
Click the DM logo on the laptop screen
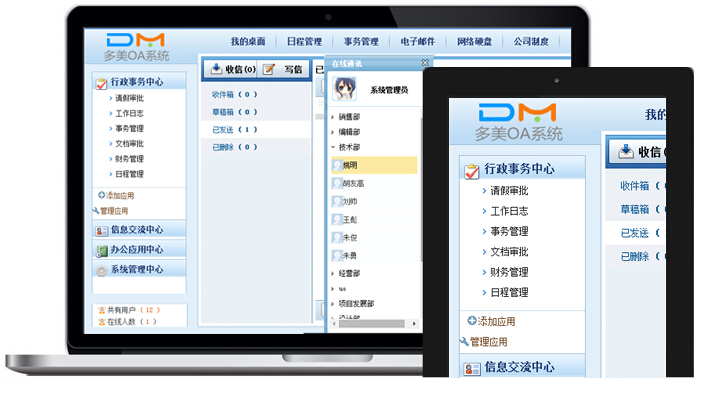[x=136, y=40]
